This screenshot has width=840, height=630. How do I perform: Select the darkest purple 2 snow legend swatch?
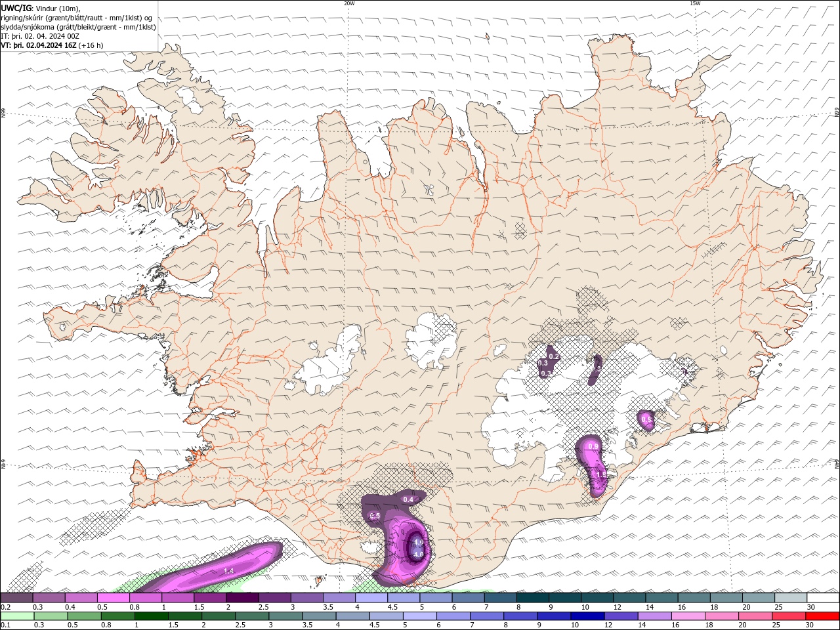click(241, 598)
